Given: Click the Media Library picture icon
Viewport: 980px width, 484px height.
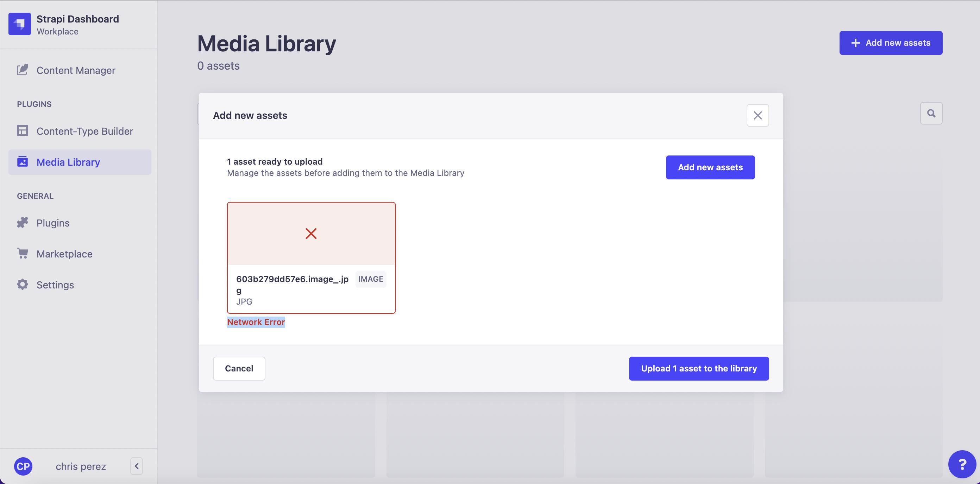Looking at the screenshot, I should [23, 161].
